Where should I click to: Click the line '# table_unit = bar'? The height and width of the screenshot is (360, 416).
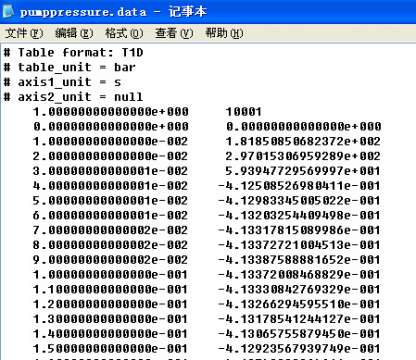pyautogui.click(x=69, y=67)
